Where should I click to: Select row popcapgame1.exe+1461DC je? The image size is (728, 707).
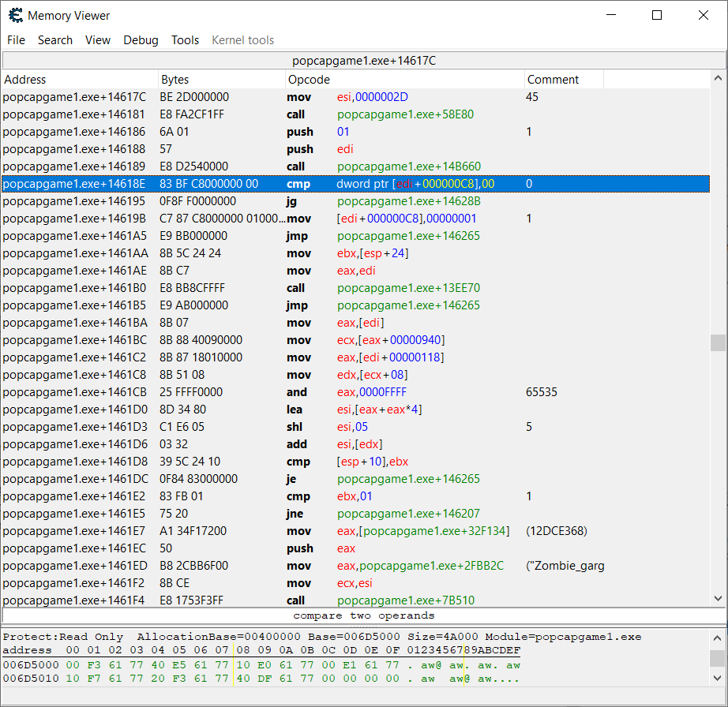[x=355, y=479]
